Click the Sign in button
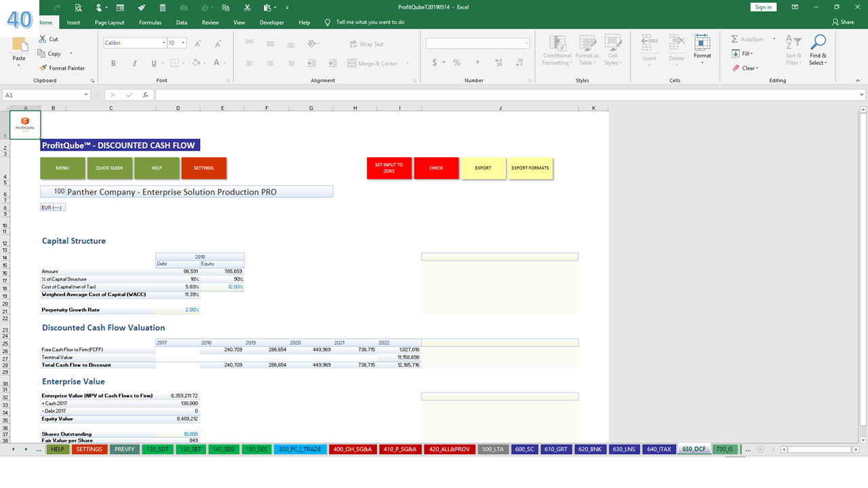 point(764,7)
